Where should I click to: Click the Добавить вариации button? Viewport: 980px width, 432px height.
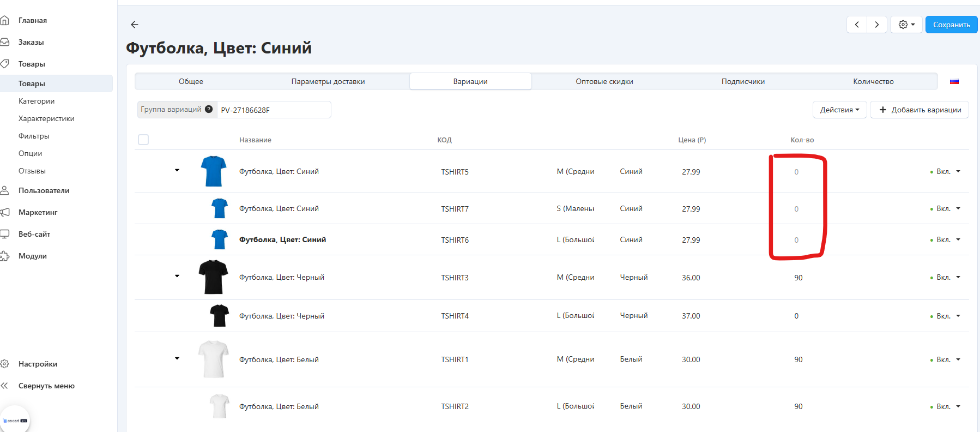click(919, 110)
